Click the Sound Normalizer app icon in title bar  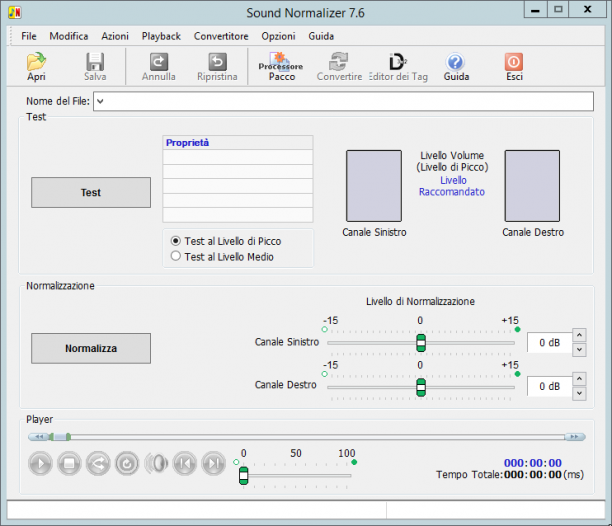coord(15,12)
